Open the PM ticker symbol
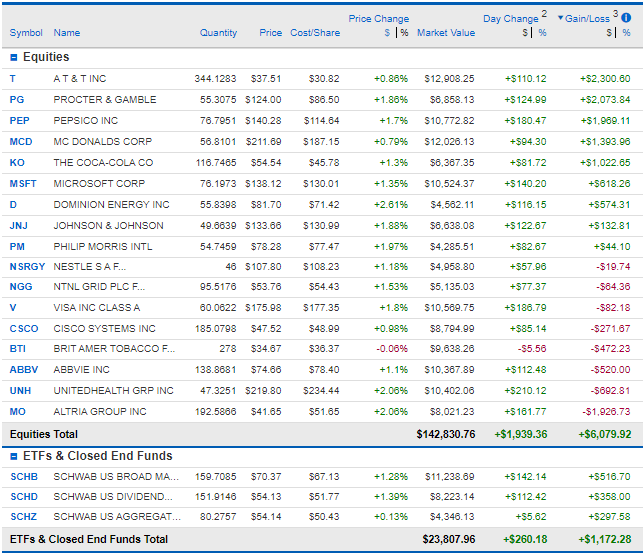Viewport: 643px width, 553px height. pos(17,246)
